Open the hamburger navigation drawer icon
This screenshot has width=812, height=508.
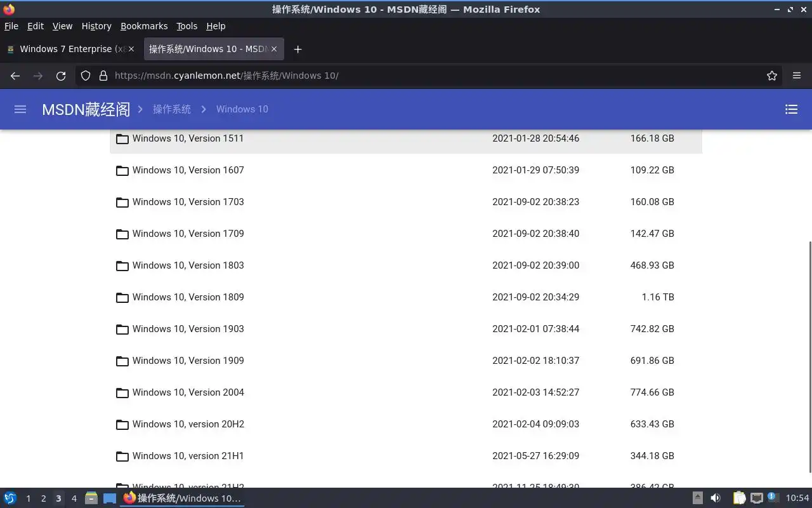point(20,109)
